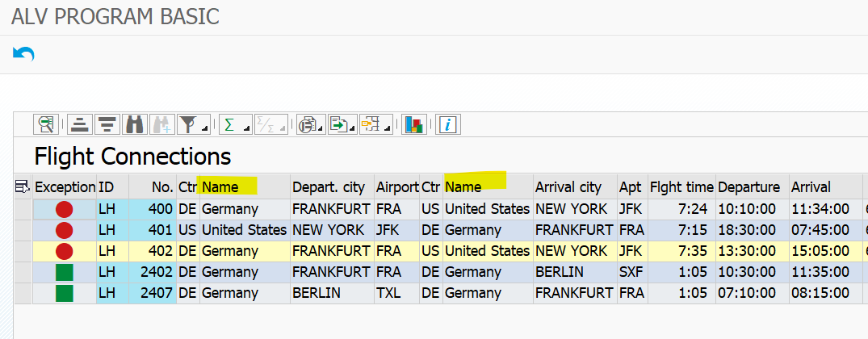Click the arrival time 15:05:00 cell

coord(826,251)
